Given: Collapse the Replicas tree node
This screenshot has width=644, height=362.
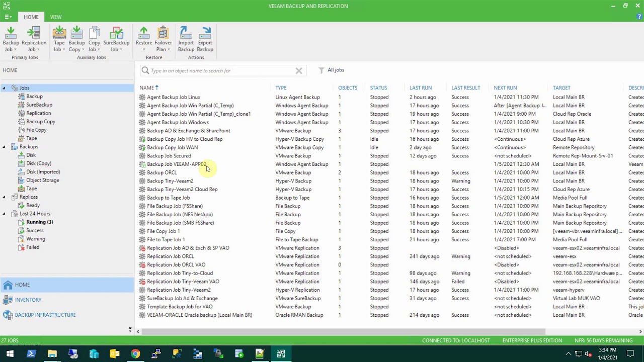Looking at the screenshot, I should pos(4,197).
